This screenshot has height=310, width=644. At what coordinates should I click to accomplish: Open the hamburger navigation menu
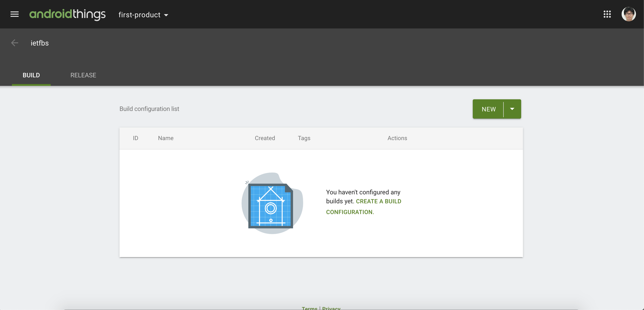15,15
